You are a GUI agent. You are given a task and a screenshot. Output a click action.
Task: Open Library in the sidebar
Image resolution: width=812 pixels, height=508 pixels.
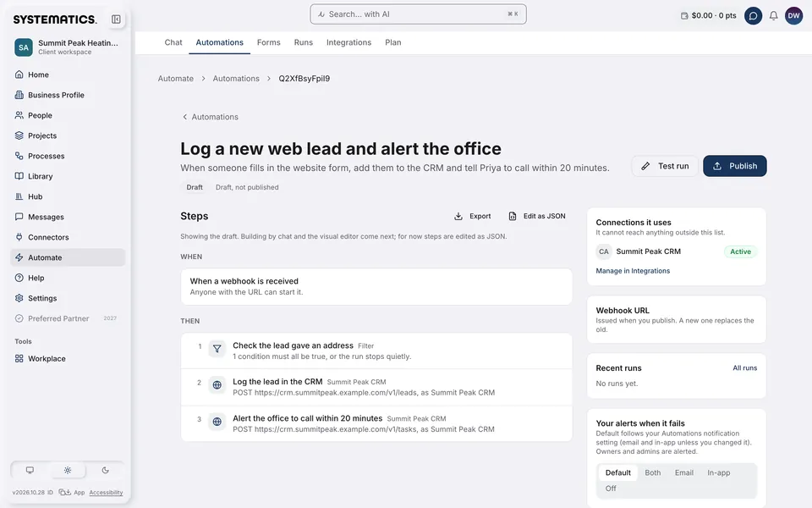pos(68,176)
